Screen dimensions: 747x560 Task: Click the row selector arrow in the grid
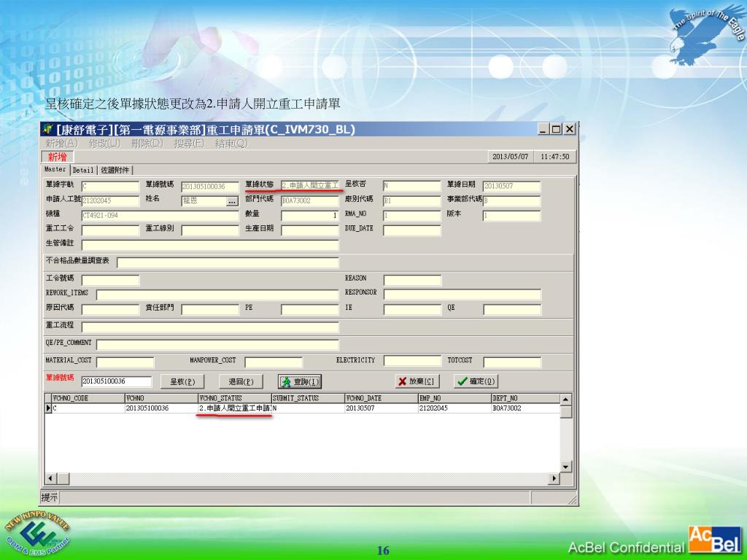click(48, 408)
